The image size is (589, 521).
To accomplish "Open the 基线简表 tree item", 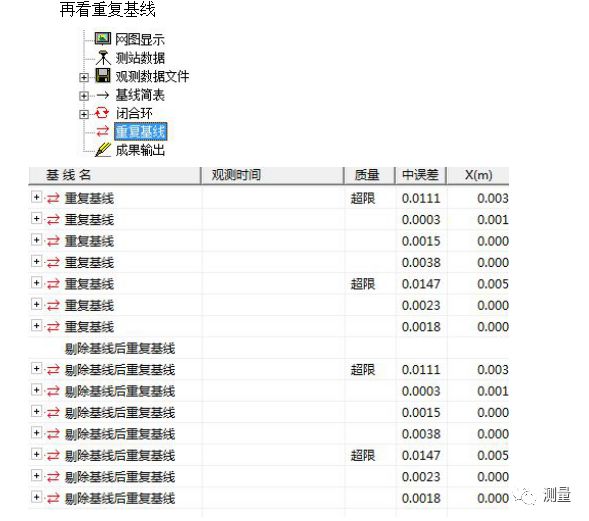I will point(140,95).
